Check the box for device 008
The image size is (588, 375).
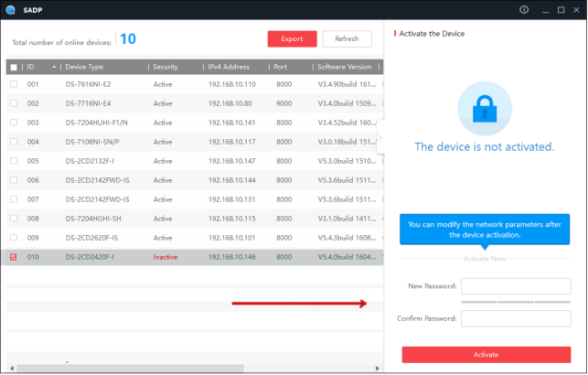14,218
